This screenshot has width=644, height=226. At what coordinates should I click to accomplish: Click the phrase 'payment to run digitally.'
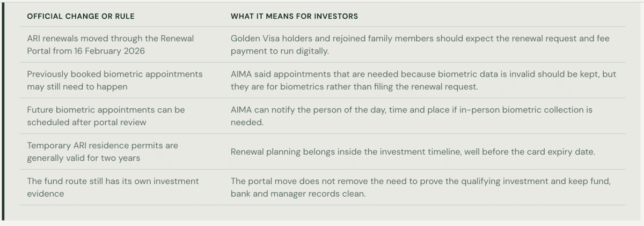click(x=280, y=51)
